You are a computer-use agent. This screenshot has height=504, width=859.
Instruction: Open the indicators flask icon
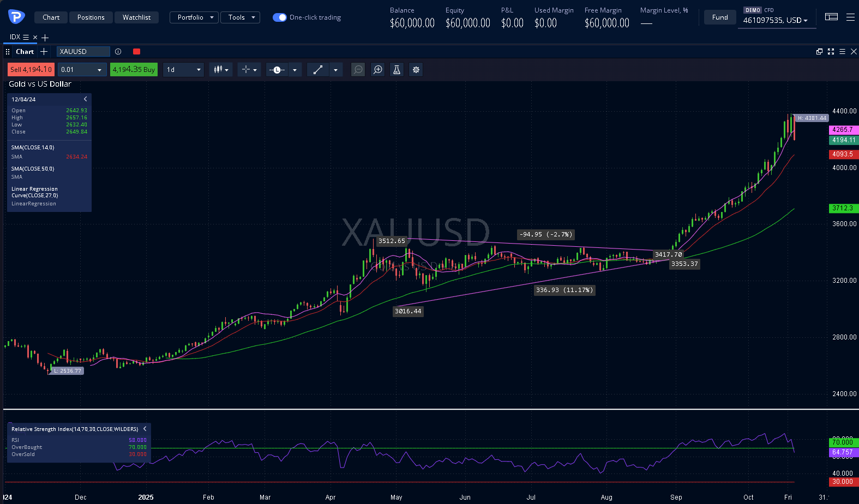pos(397,70)
